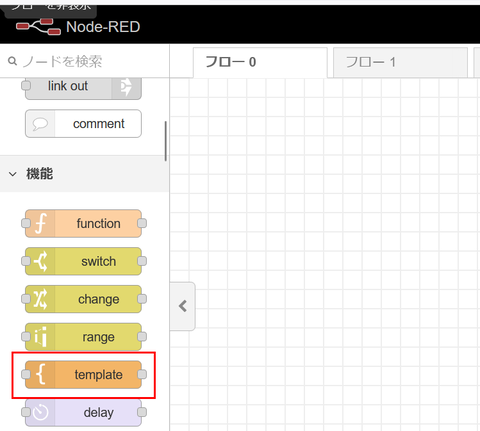Viewport: 480px width, 431px height.
Task: Switch to the フロー 1 tab
Action: [x=400, y=62]
